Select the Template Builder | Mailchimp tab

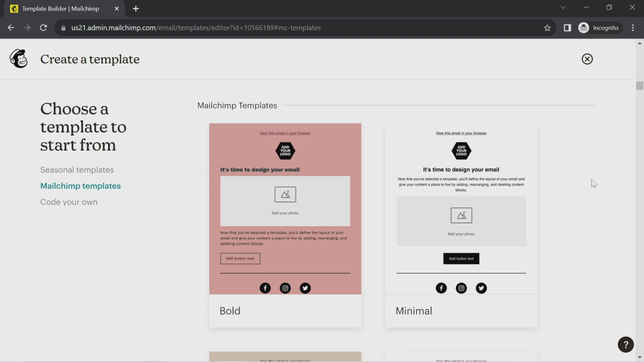(x=65, y=9)
